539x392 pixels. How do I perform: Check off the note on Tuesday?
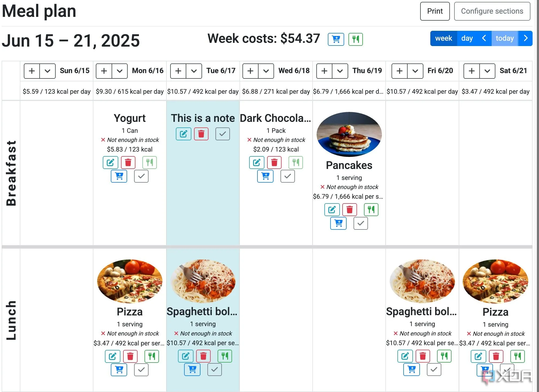[222, 134]
